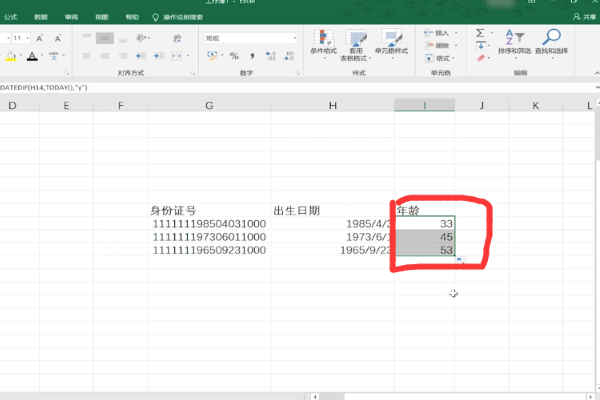Switch to the 审阅 ribbon tab

(71, 17)
